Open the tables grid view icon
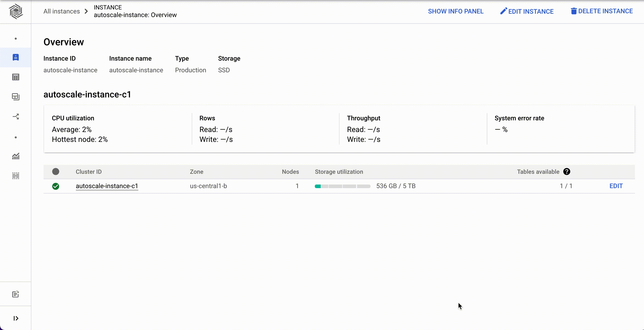The width and height of the screenshot is (644, 330). (15, 77)
